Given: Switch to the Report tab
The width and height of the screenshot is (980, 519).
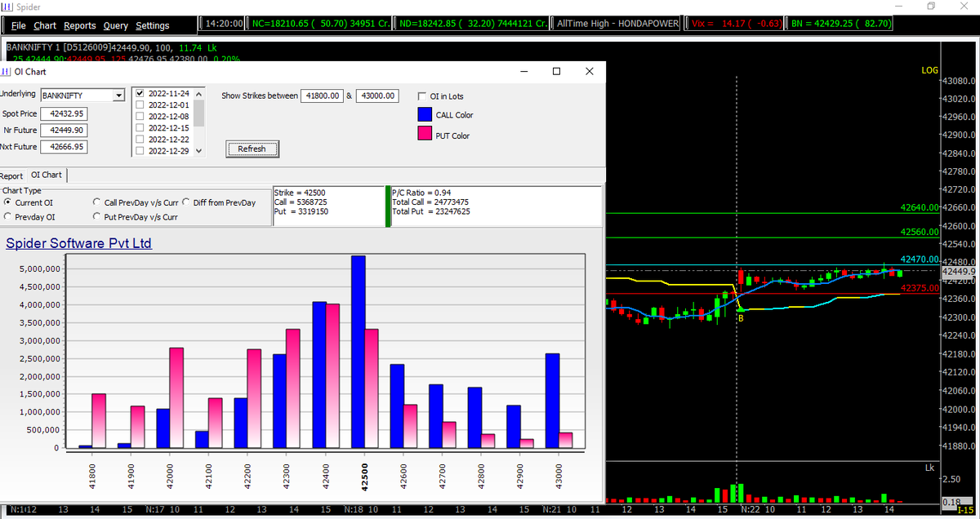Looking at the screenshot, I should click(x=11, y=175).
